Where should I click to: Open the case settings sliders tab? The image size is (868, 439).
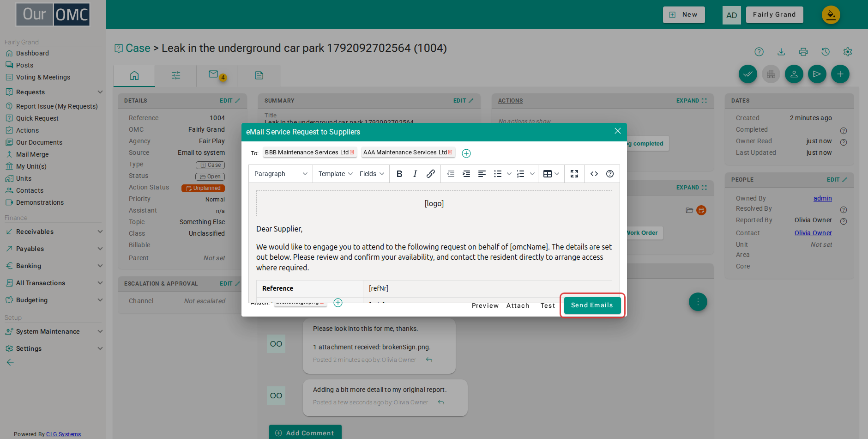point(176,75)
